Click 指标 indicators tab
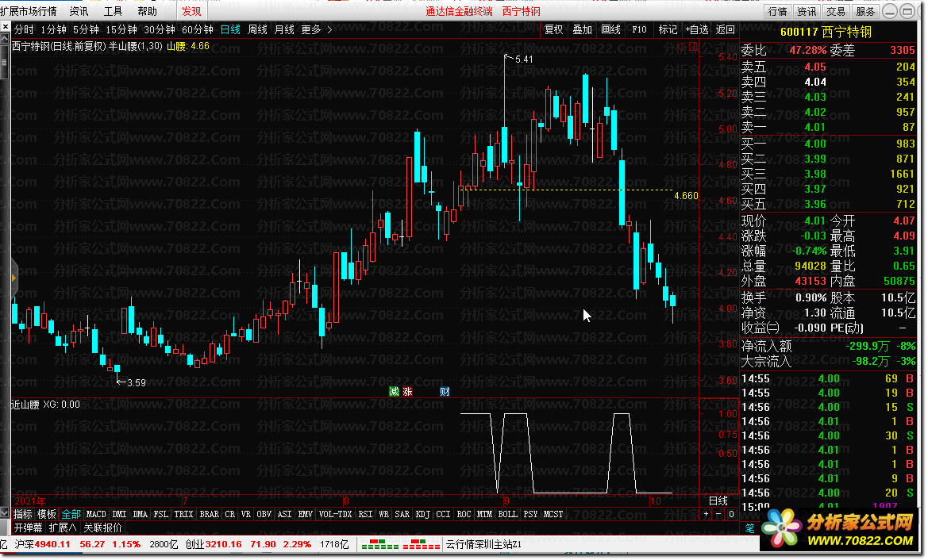 pyautogui.click(x=23, y=514)
